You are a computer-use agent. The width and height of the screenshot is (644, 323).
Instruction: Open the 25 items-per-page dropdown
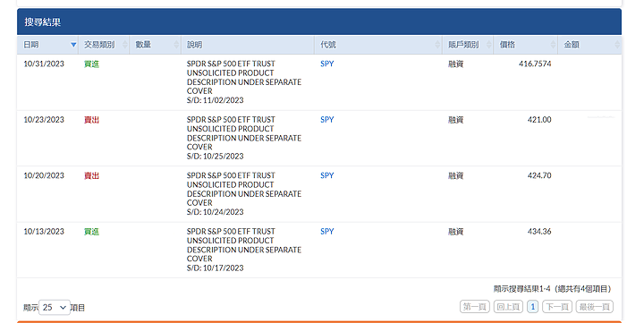click(x=55, y=308)
